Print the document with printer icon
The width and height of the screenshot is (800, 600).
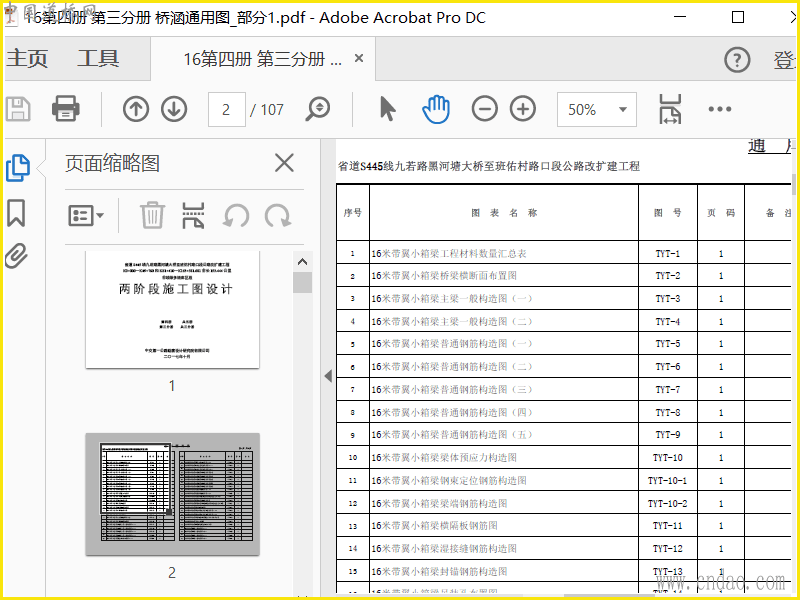(65, 109)
